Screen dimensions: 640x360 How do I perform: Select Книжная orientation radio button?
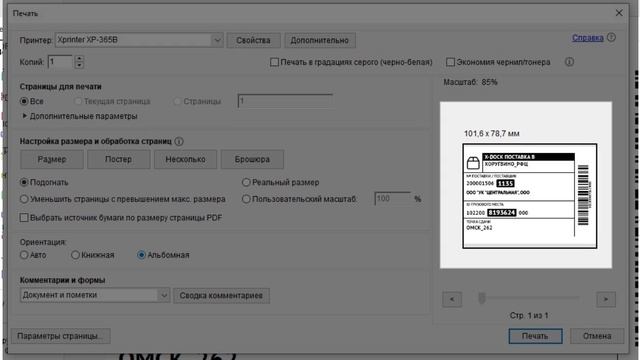pyautogui.click(x=75, y=255)
